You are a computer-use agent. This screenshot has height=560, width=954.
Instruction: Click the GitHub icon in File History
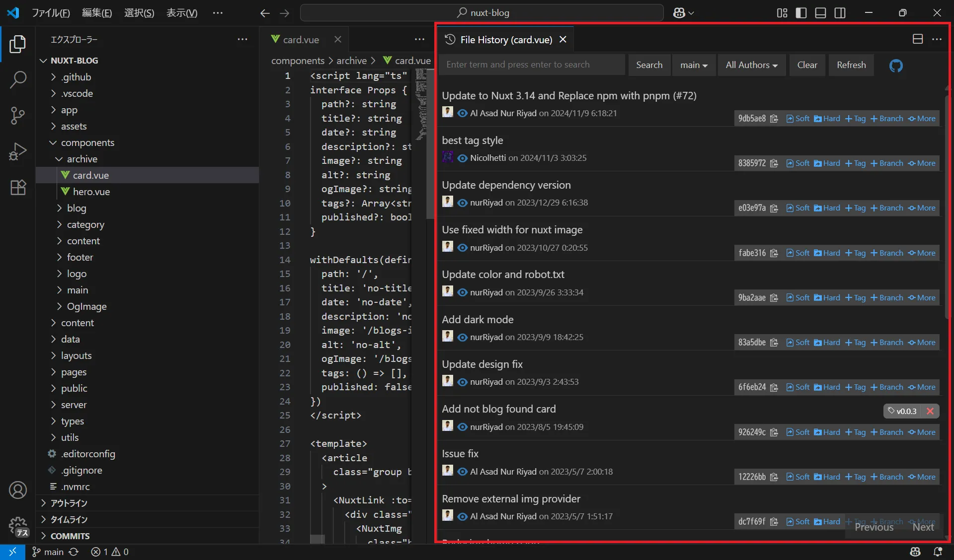click(x=896, y=65)
